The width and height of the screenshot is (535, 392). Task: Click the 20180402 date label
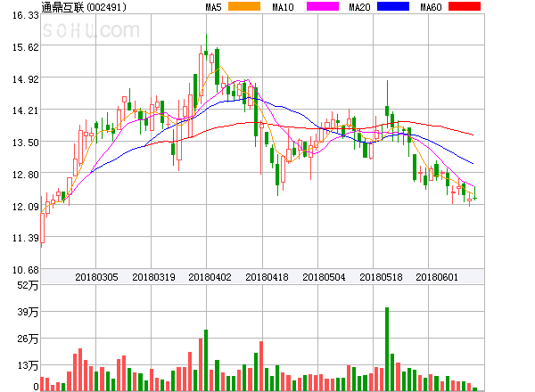point(210,277)
